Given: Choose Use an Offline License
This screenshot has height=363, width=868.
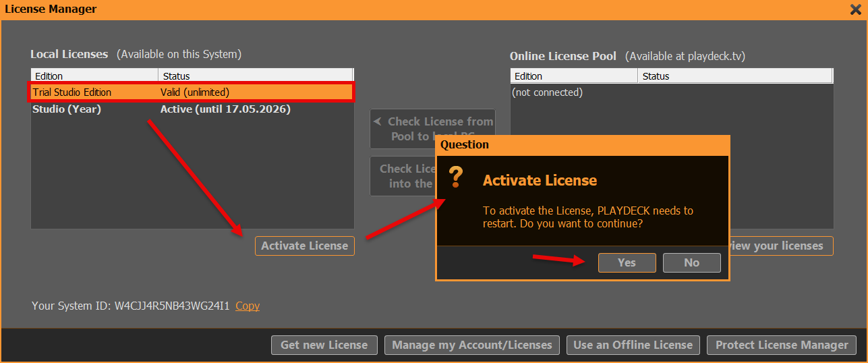Looking at the screenshot, I should [633, 345].
